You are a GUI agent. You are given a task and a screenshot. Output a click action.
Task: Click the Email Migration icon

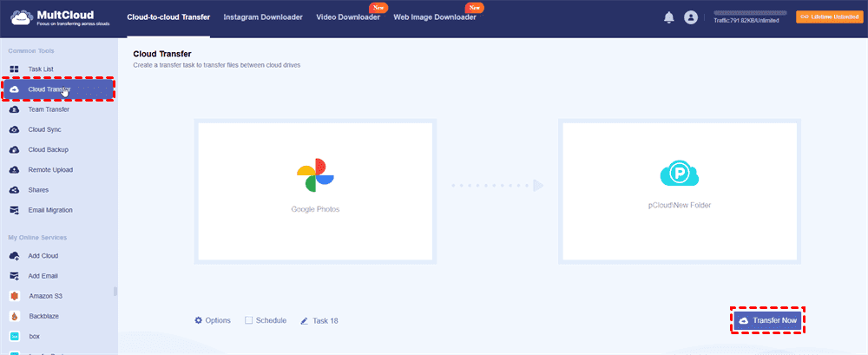tap(15, 210)
